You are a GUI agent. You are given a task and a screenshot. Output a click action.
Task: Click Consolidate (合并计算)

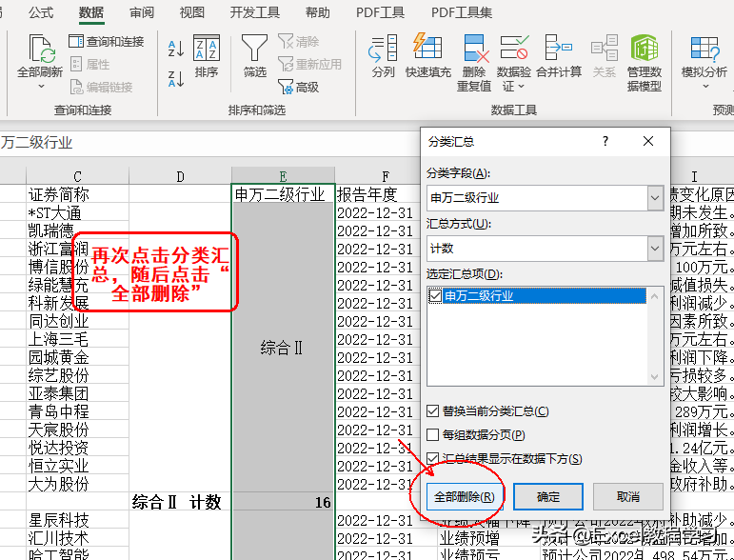click(x=559, y=56)
